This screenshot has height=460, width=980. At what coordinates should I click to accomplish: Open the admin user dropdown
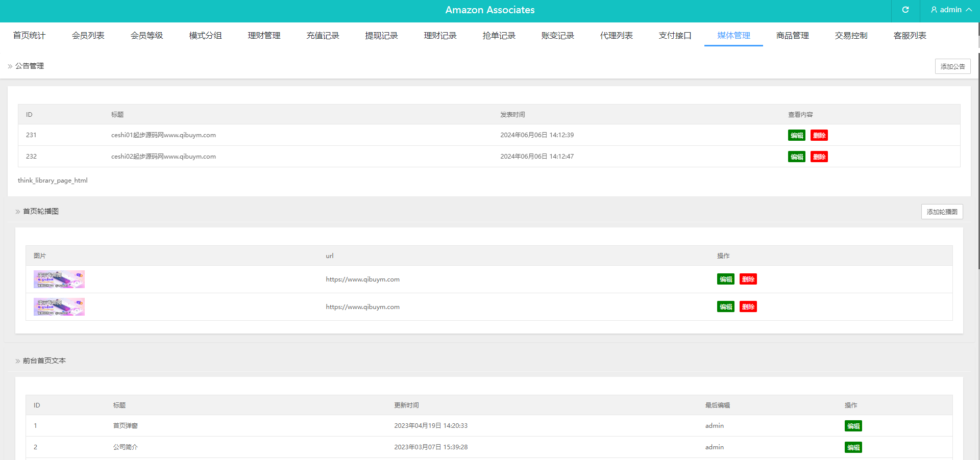[x=951, y=10]
